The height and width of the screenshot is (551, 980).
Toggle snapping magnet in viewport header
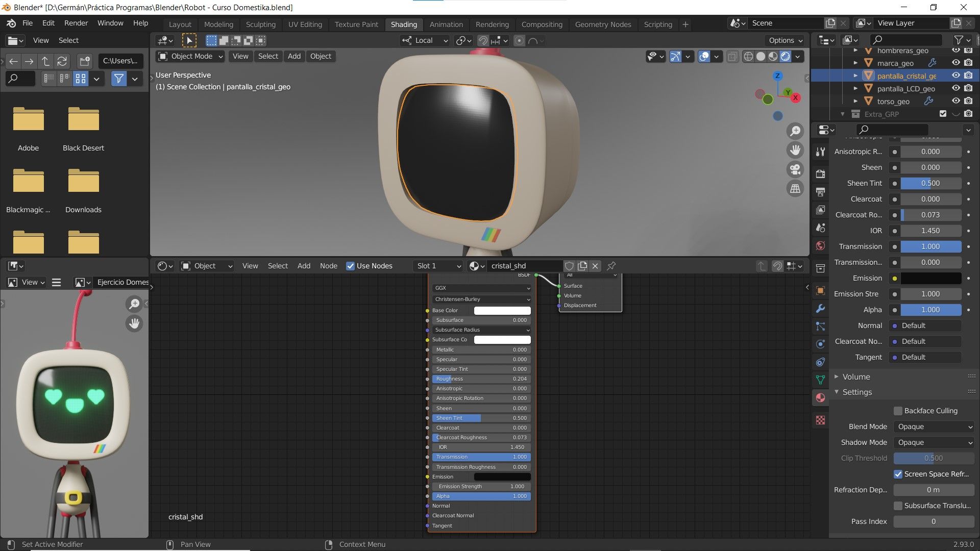[x=482, y=40]
